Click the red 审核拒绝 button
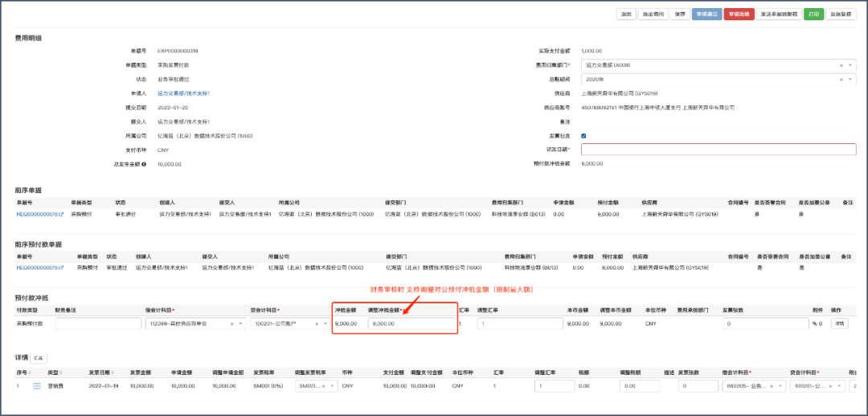Screen dimensions: 868x416 (x=739, y=14)
